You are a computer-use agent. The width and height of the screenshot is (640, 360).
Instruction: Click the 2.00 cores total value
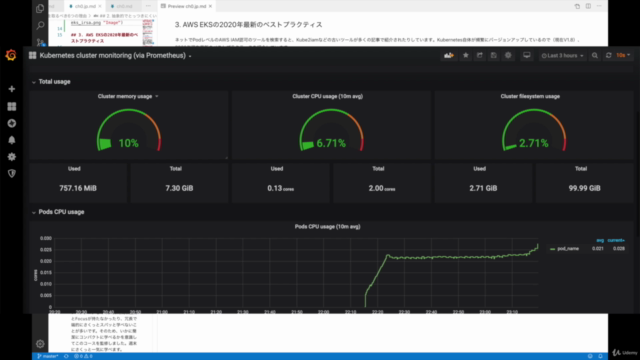tap(382, 188)
